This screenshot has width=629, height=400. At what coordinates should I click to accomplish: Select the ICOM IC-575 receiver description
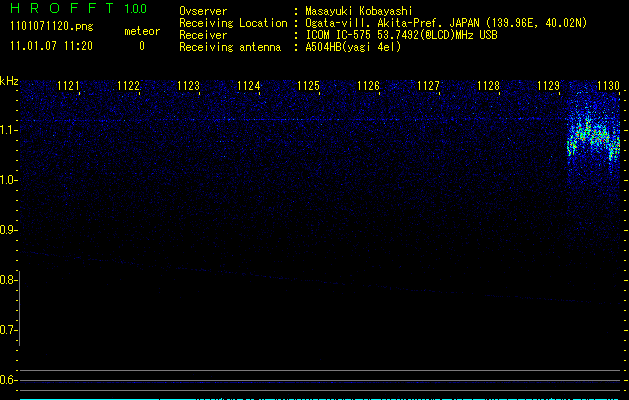[x=401, y=35]
